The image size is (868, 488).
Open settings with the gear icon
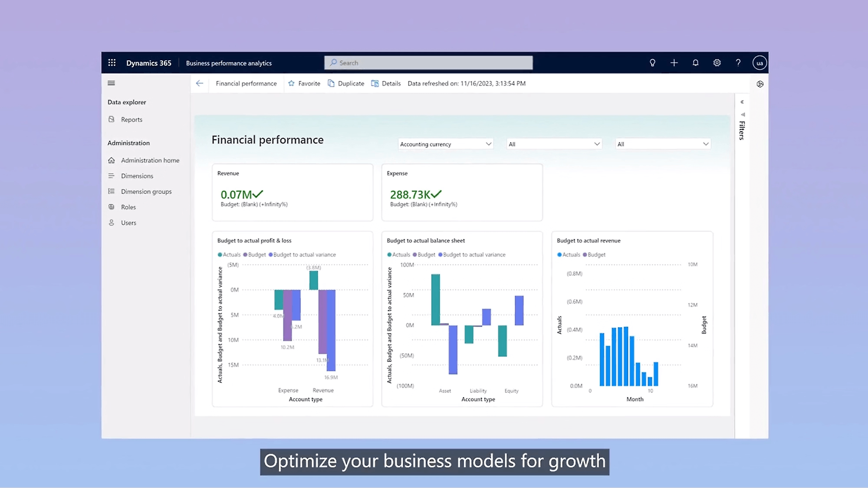717,62
